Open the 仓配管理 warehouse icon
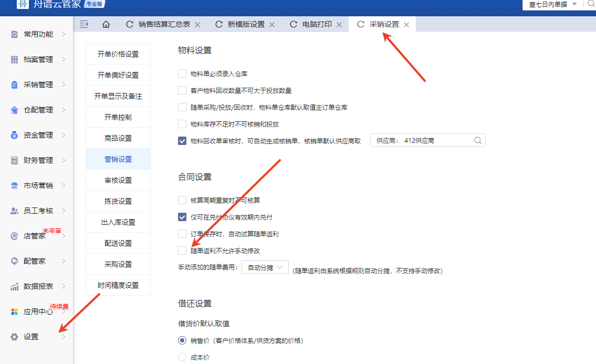Screen dimensions: 596x364 (15, 110)
